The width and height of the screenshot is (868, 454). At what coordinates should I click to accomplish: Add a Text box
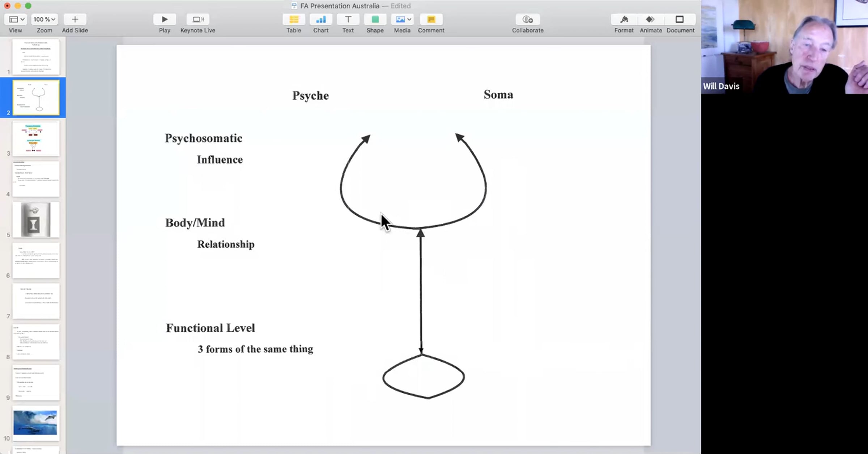(x=348, y=19)
